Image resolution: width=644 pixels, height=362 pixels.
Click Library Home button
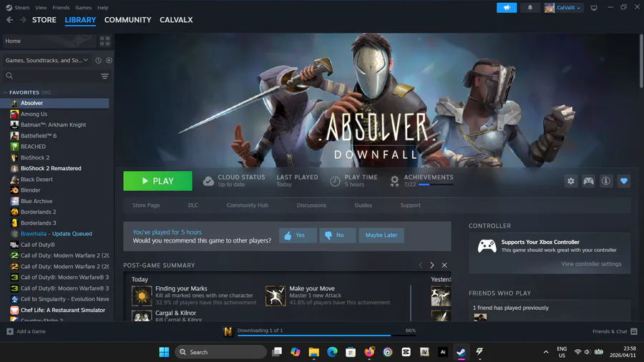[49, 41]
